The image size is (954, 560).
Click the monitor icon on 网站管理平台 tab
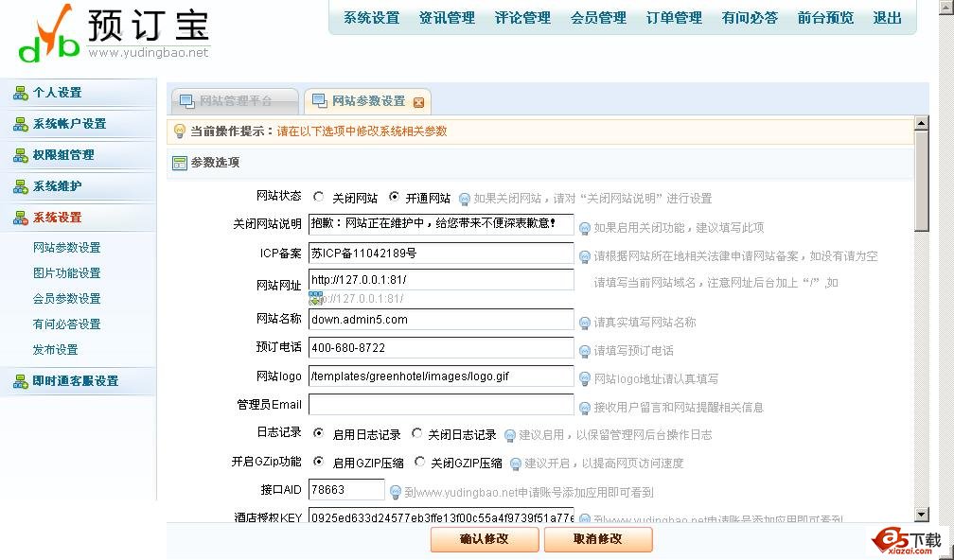pos(188,101)
